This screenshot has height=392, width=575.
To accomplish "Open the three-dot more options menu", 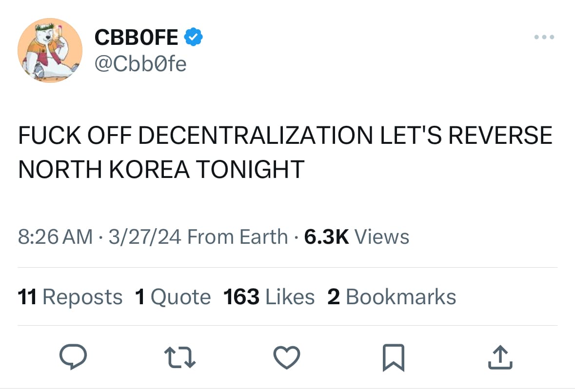I will 544,37.
